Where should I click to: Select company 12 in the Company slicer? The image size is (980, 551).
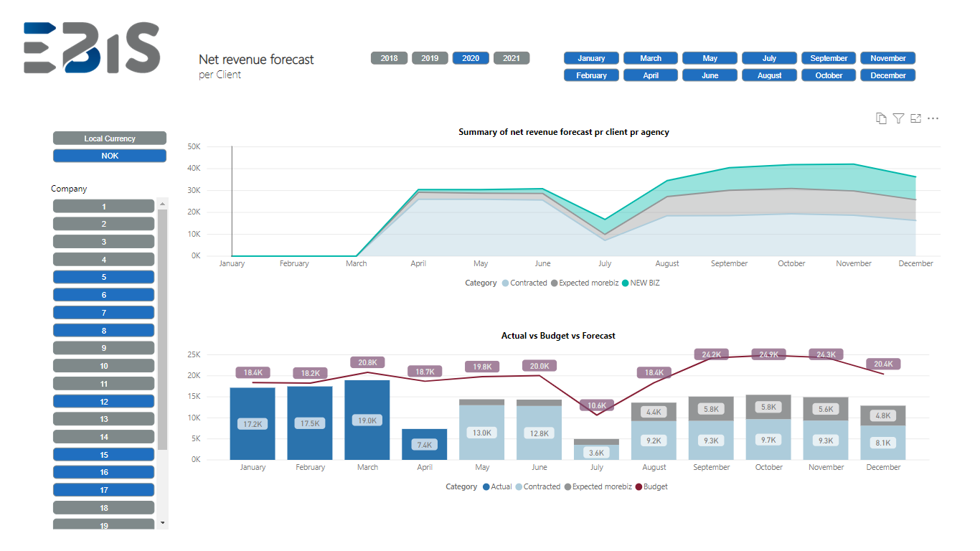point(104,402)
